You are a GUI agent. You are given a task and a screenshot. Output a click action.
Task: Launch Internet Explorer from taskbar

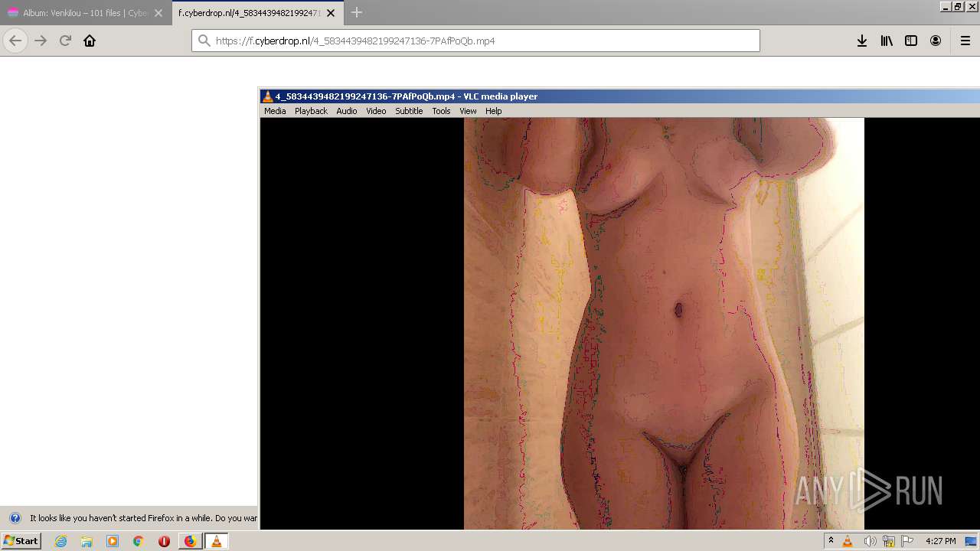click(61, 541)
